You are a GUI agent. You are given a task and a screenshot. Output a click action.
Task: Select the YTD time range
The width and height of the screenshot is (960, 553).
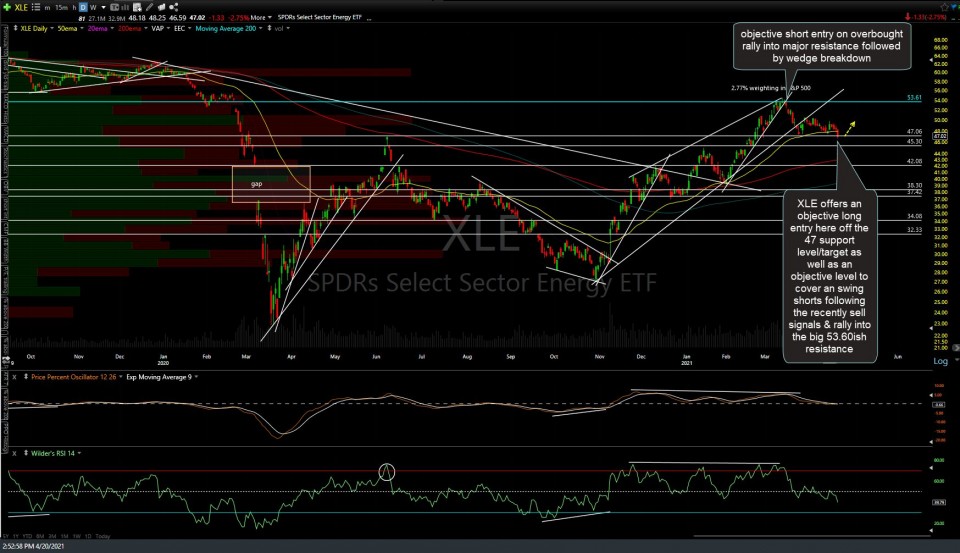coord(27,536)
